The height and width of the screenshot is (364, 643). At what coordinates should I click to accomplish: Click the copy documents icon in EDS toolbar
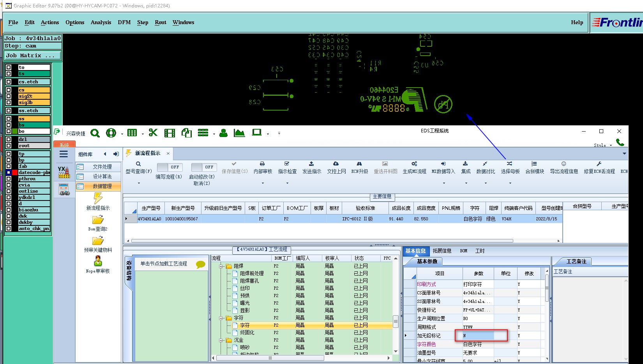coord(187,133)
